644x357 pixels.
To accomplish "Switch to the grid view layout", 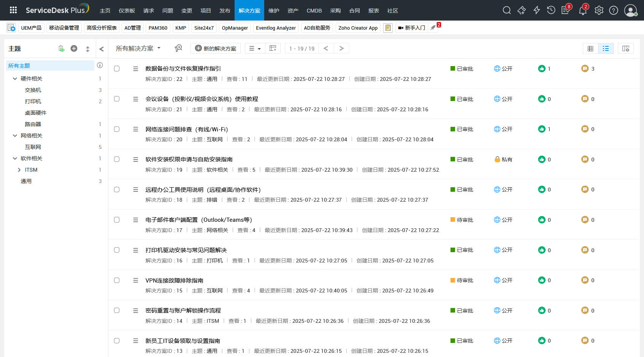I will tap(590, 49).
